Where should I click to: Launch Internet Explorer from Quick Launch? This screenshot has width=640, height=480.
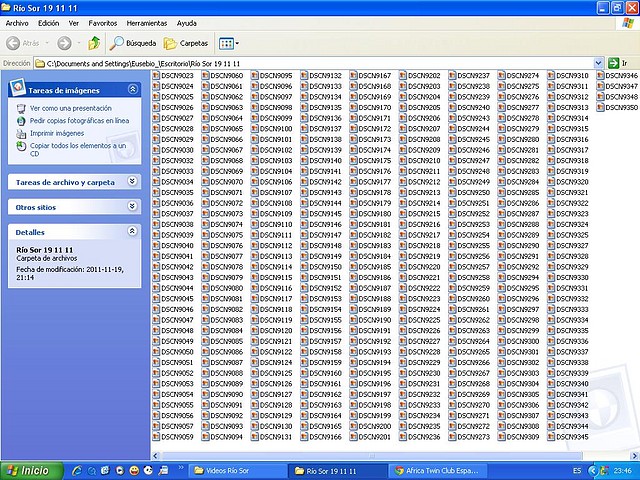pos(77,471)
